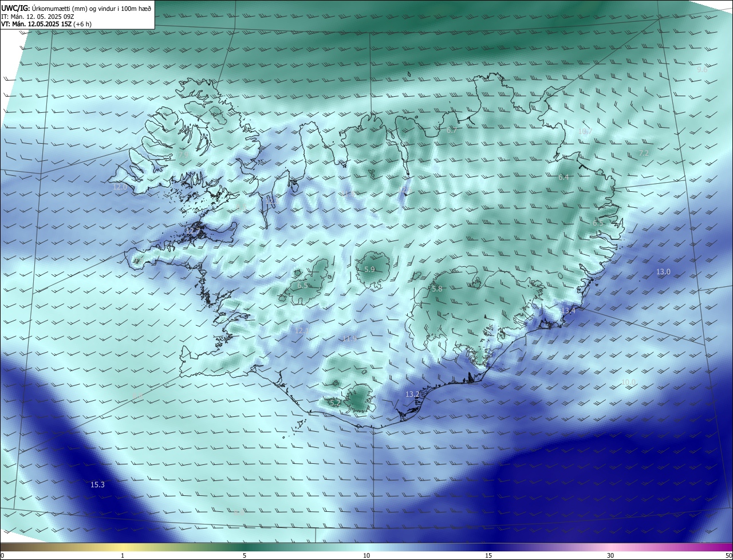This screenshot has width=733, height=560.
Task: Click the 9.6 value in the top-right corner
Action: click(x=702, y=69)
